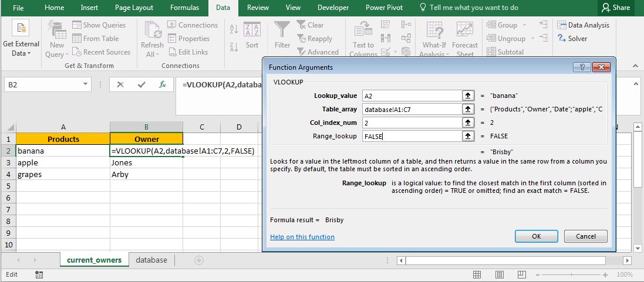Add a new sheet
Image resolution: width=644 pixels, height=282 pixels.
pyautogui.click(x=199, y=260)
